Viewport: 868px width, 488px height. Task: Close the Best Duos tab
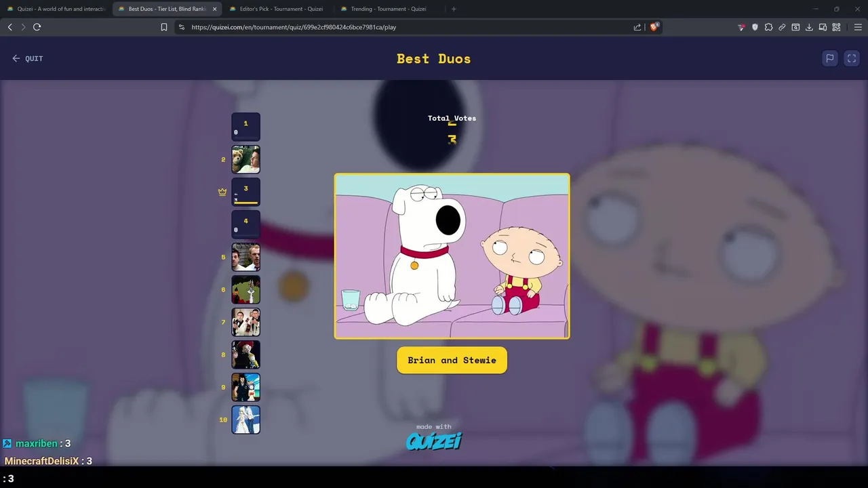[x=215, y=9]
